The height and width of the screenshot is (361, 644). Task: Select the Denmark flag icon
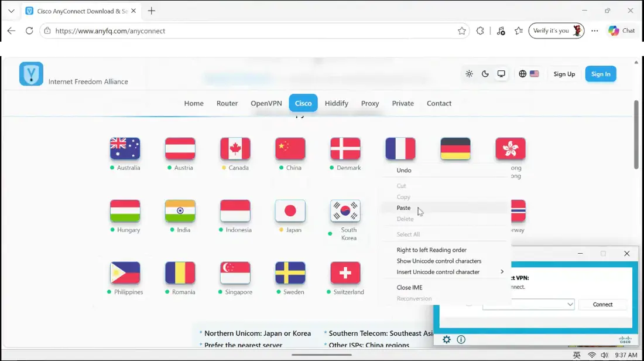(x=345, y=148)
